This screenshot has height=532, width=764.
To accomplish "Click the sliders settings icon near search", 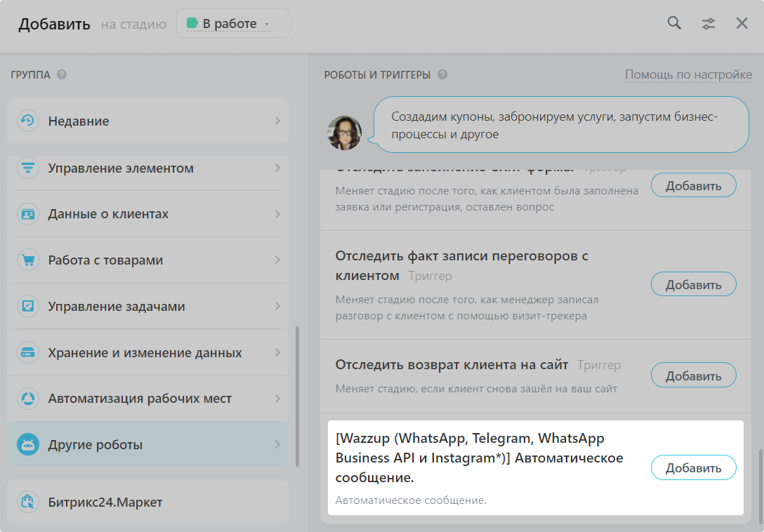I will point(709,23).
